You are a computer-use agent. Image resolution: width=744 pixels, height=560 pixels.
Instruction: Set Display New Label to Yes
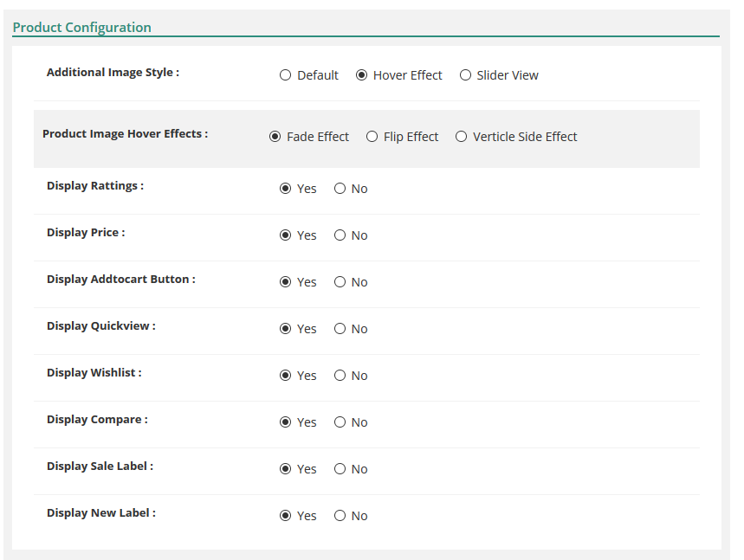(285, 516)
